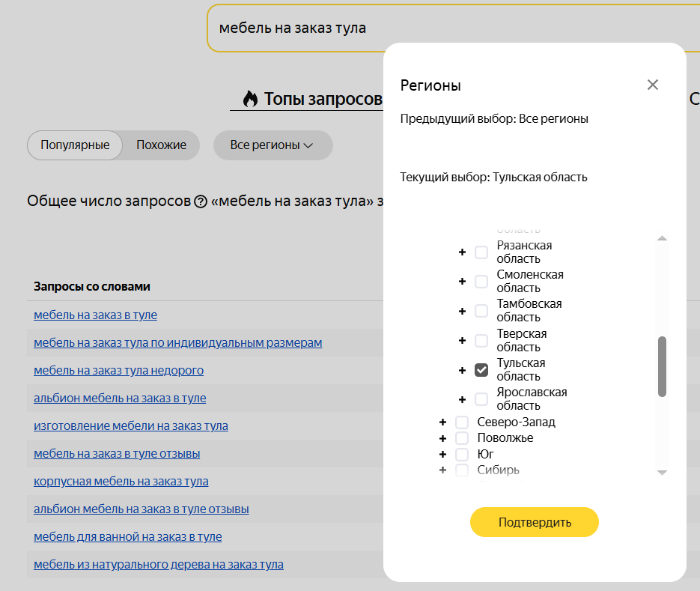
Task: Tick the Северо-Запад checkbox
Action: click(x=462, y=422)
